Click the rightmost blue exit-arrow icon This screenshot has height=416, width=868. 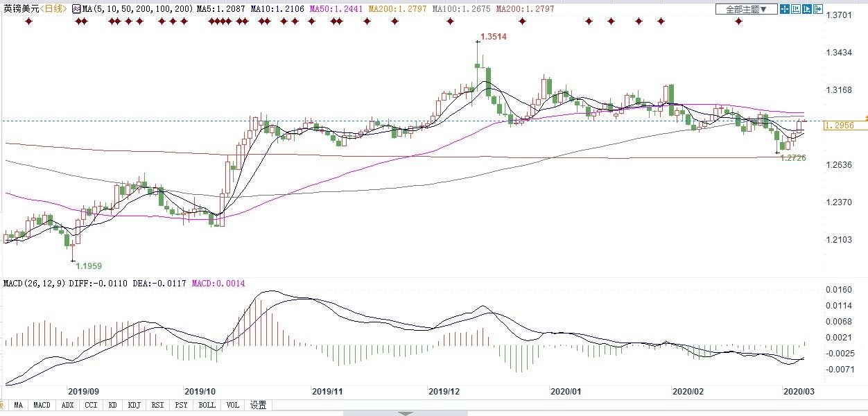pos(819,9)
